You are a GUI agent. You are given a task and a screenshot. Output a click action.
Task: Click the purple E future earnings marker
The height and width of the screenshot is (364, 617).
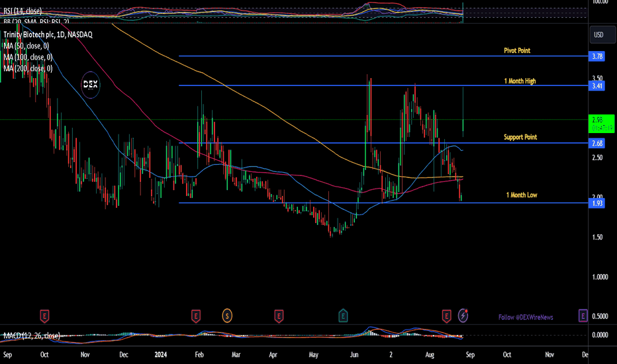click(x=583, y=316)
